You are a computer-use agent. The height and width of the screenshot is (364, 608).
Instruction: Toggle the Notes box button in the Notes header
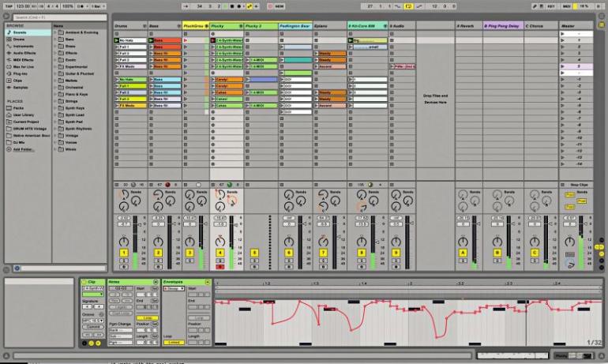click(x=156, y=282)
